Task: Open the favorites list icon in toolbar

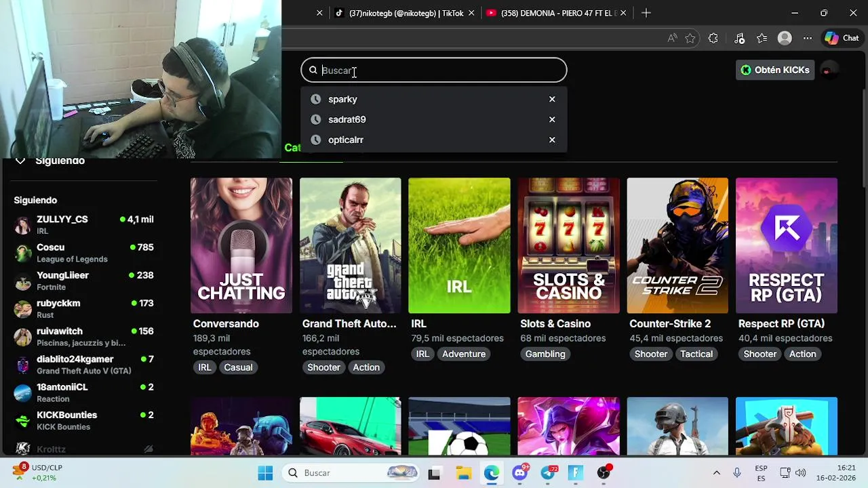Action: click(762, 39)
